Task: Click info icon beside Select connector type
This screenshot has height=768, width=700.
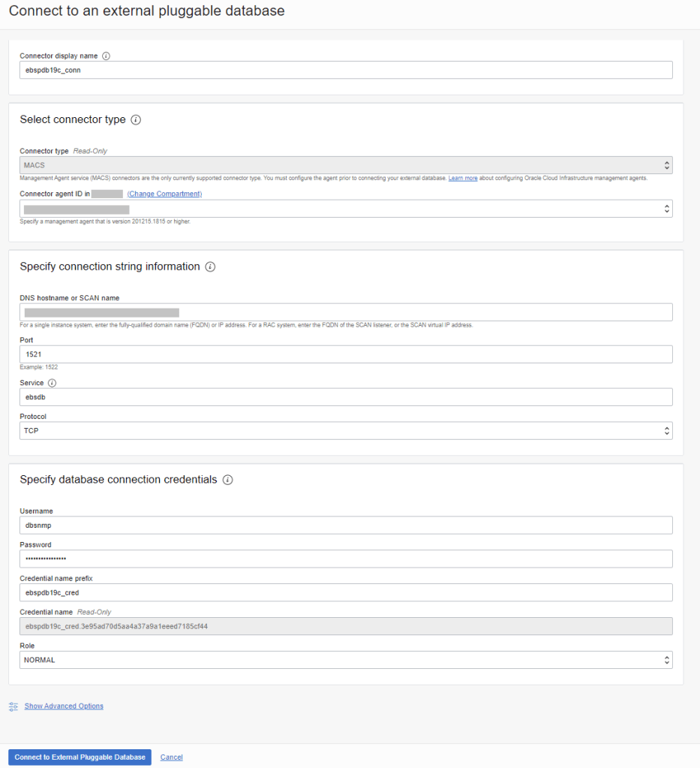Action: click(x=136, y=120)
